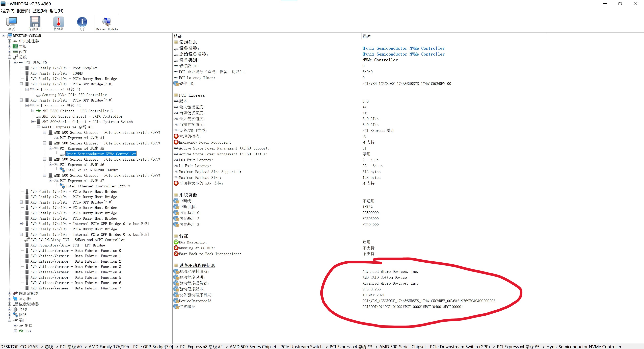Click the PCI Express section heading
This screenshot has width=644, height=349.
coord(192,95)
